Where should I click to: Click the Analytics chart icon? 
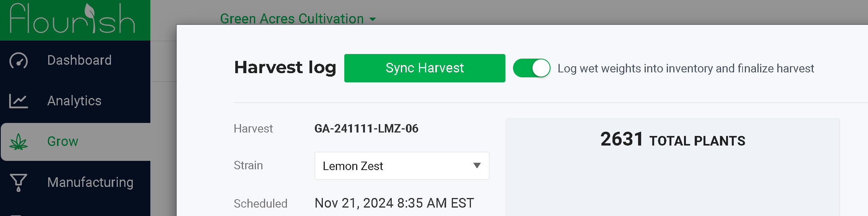tap(18, 101)
